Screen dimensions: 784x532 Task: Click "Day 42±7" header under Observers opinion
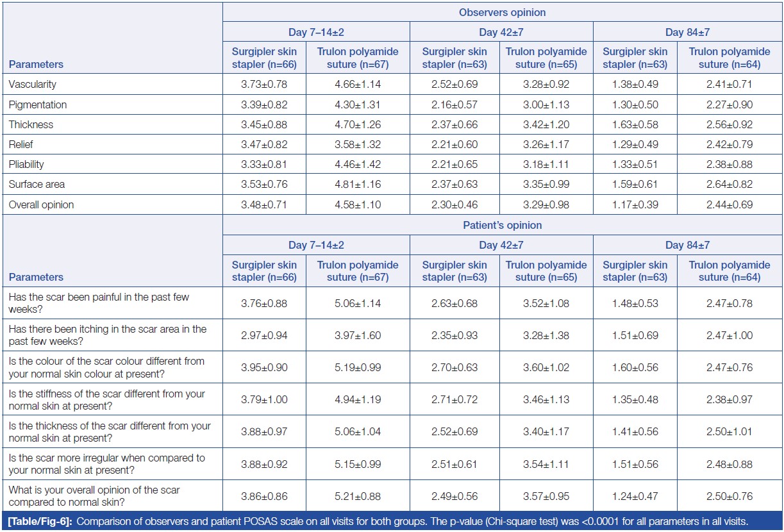501,32
